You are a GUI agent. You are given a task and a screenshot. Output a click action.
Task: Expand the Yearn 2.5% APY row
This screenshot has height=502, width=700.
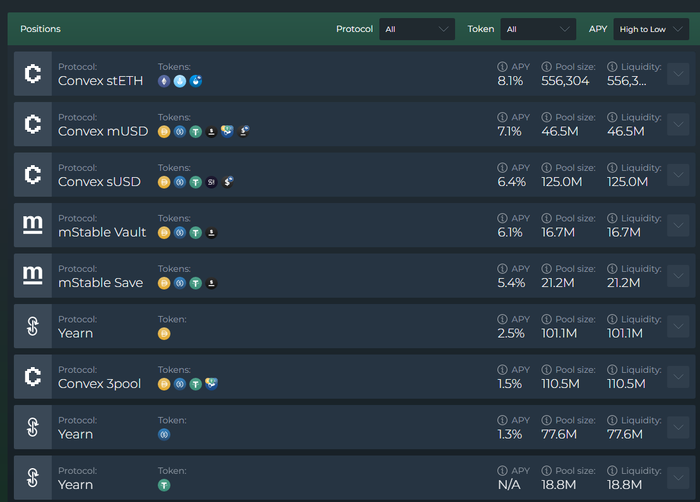678,326
